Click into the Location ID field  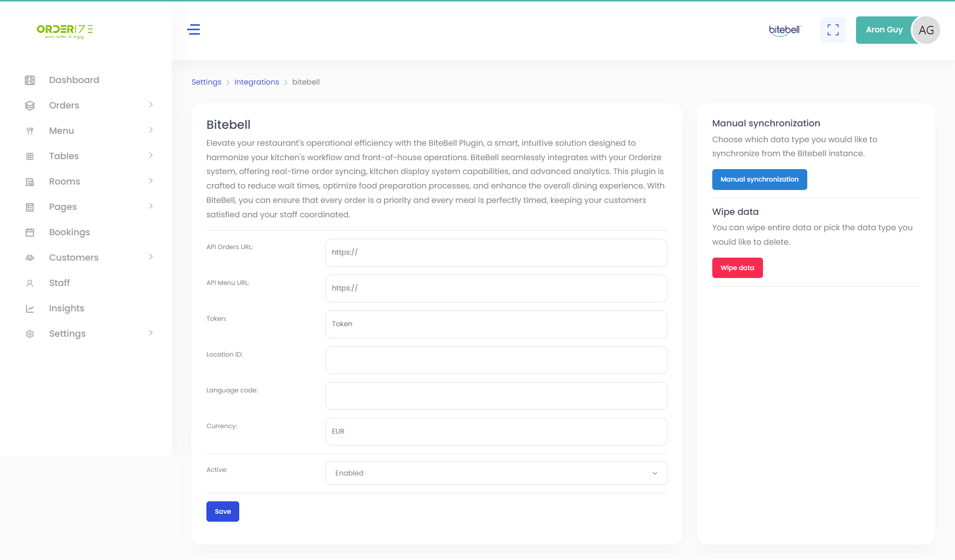496,360
